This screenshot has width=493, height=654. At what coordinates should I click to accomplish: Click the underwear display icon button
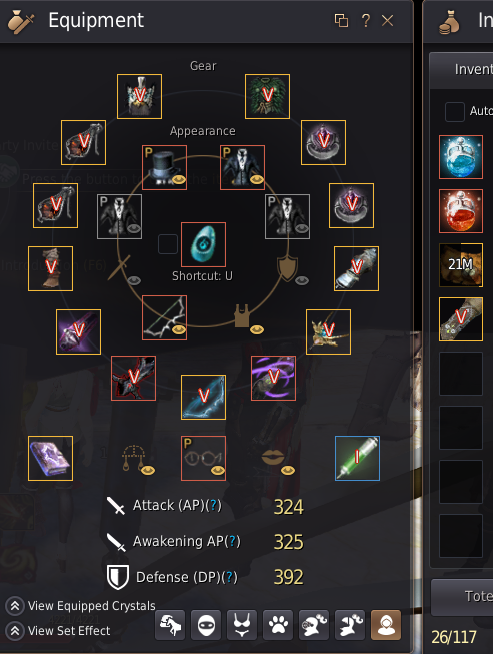[242, 625]
